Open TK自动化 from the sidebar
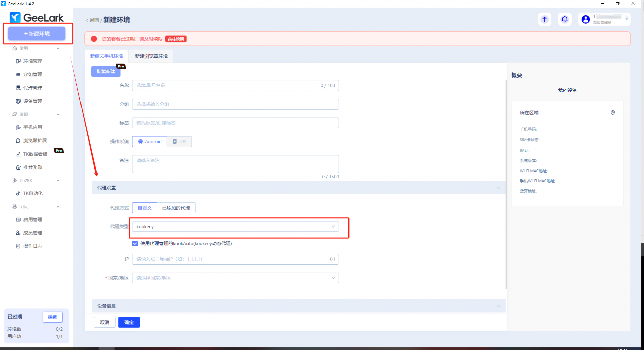 point(33,193)
